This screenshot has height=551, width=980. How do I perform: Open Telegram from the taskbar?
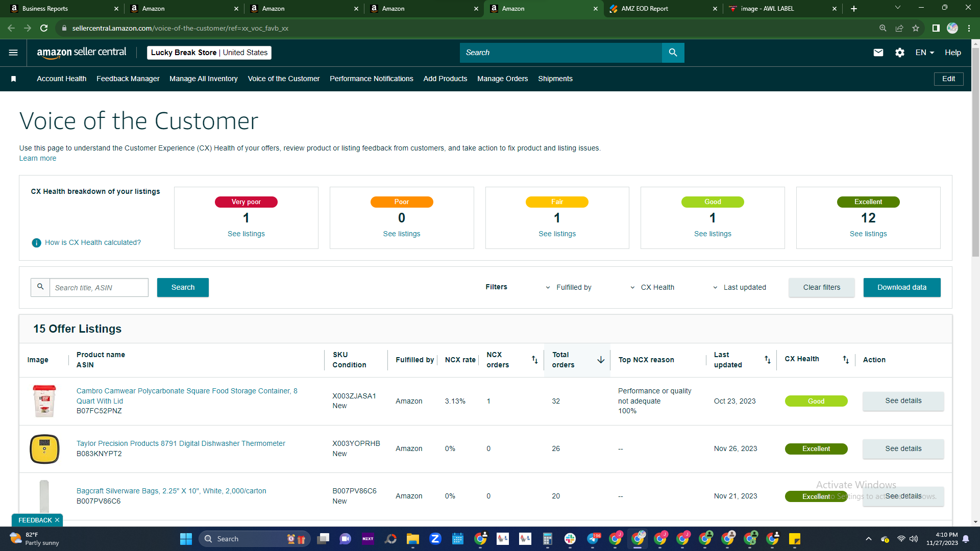(593, 539)
